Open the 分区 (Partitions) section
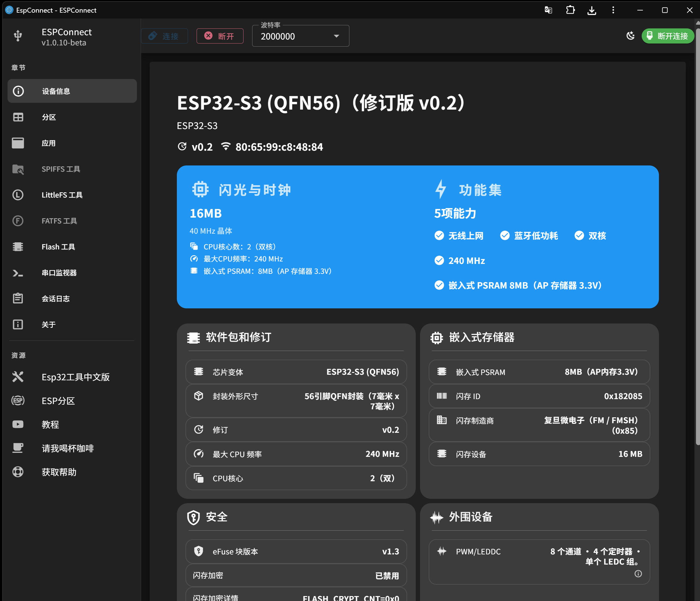The width and height of the screenshot is (700, 601). coord(49,117)
